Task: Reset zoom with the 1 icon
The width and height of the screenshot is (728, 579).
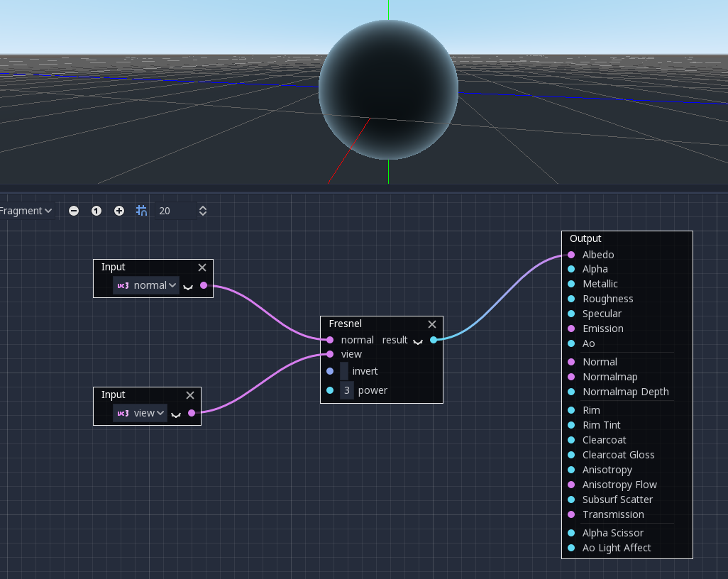Action: click(96, 211)
